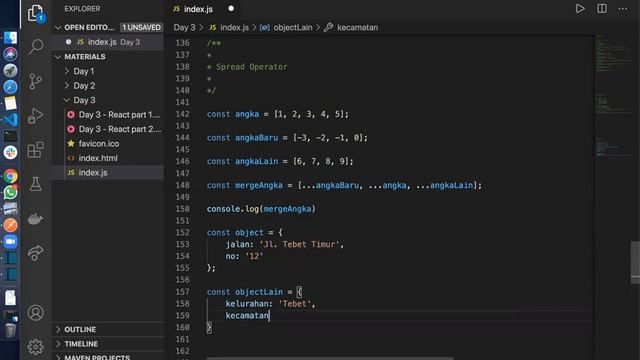Open Day 3 - React part 1 file
This screenshot has width=640, height=360.
(x=119, y=115)
